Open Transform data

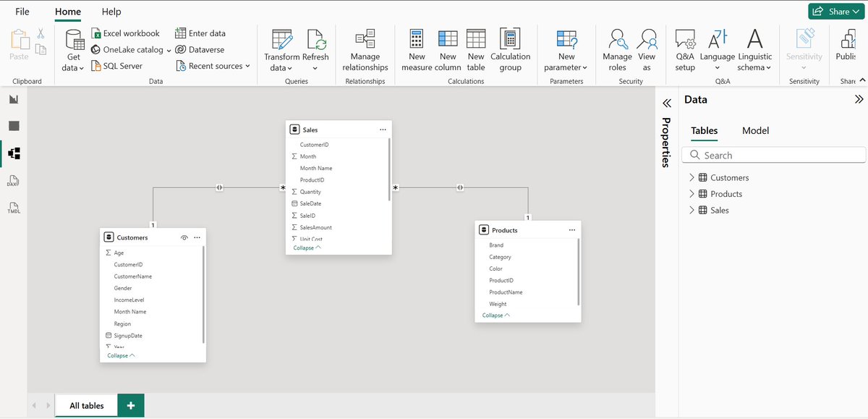(x=281, y=49)
